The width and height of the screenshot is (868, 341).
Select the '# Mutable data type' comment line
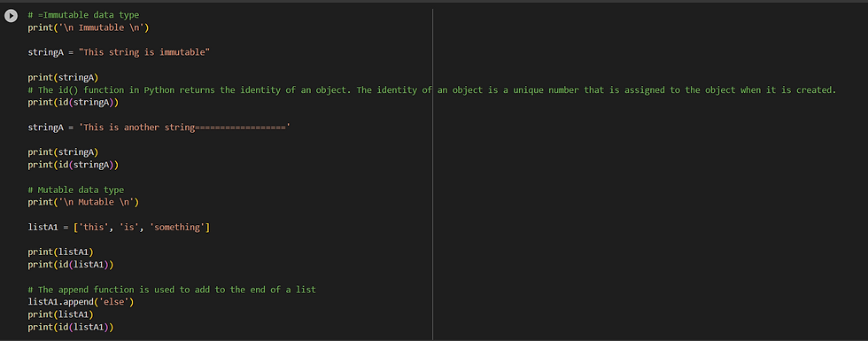pyautogui.click(x=76, y=190)
